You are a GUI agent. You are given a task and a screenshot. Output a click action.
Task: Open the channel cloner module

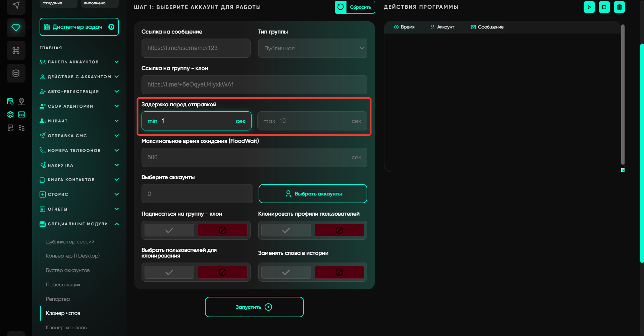click(66, 328)
